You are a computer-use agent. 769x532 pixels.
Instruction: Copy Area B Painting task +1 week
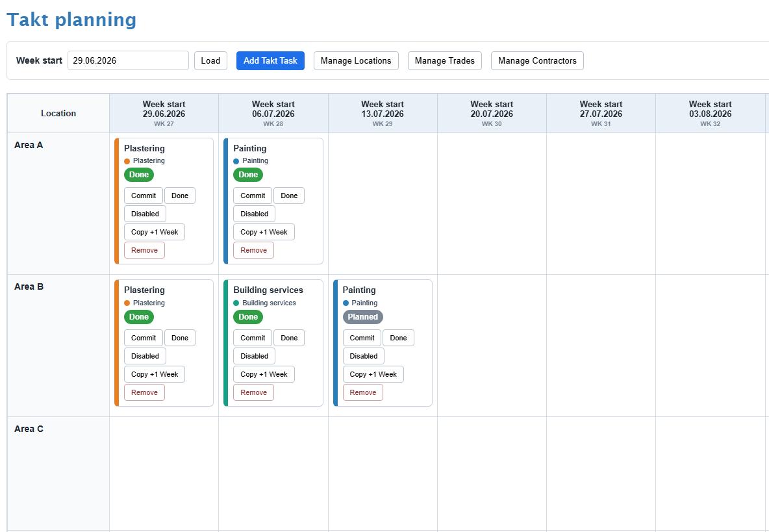click(x=373, y=374)
